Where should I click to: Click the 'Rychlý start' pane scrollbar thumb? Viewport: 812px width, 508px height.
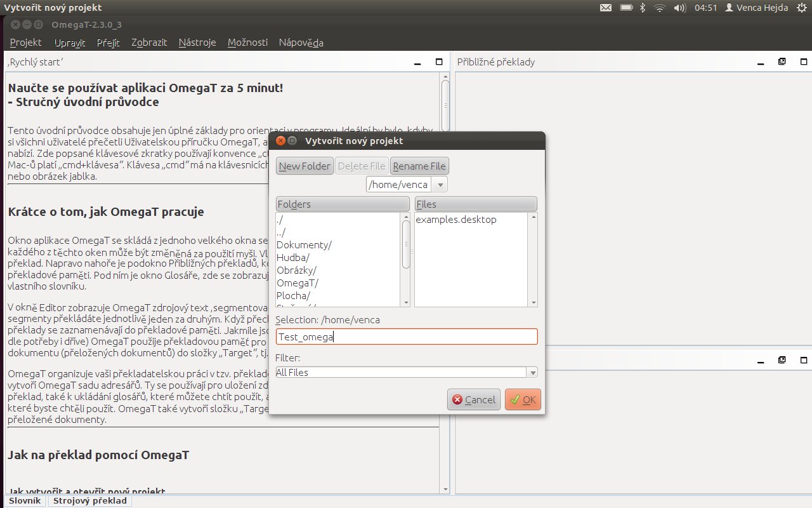point(445,105)
